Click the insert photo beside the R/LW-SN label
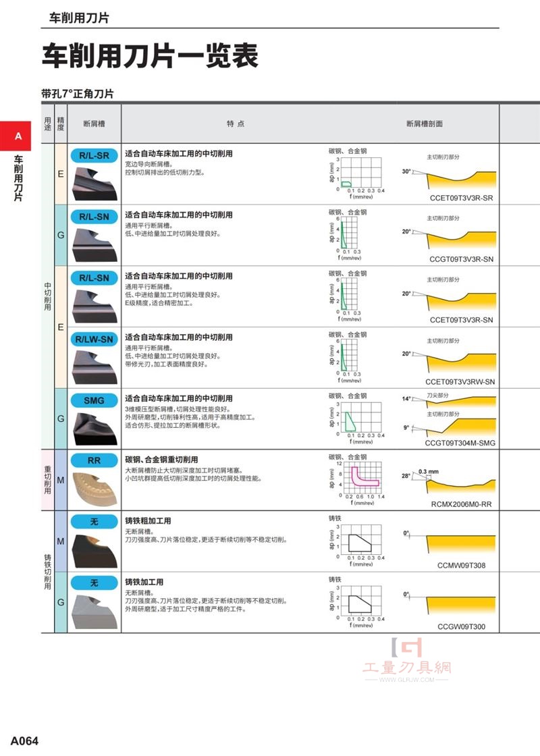Screen dimensions: 540x756 (94, 367)
